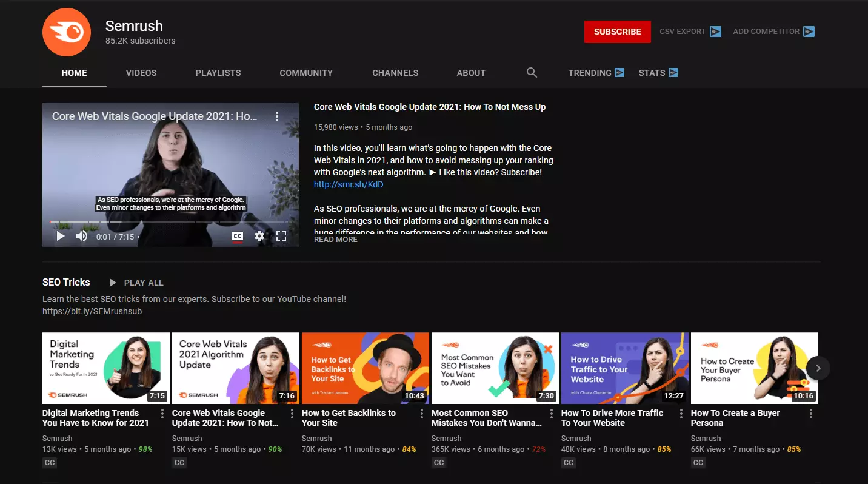Click the icon next to ADD COMPETITOR
This screenshot has width=868, height=484.
[x=809, y=32]
